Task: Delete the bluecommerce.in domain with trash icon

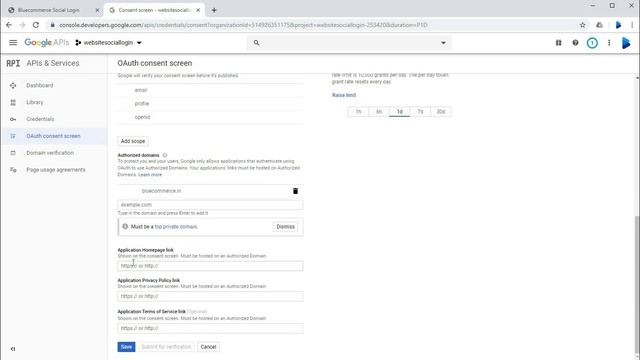Action: pyautogui.click(x=296, y=191)
